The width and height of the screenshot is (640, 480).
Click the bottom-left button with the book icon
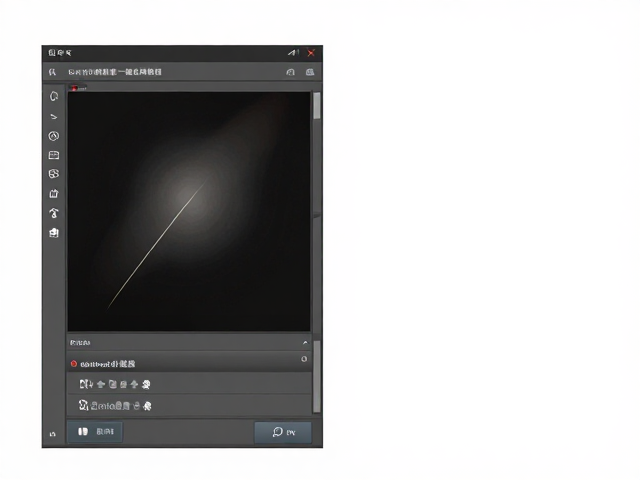95,431
